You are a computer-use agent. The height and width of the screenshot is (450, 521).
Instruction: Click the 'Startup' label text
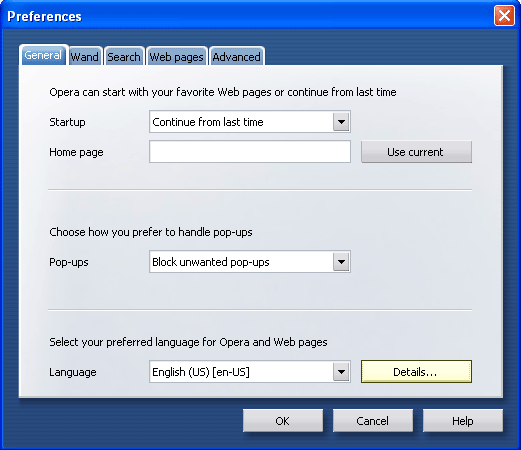click(x=67, y=122)
